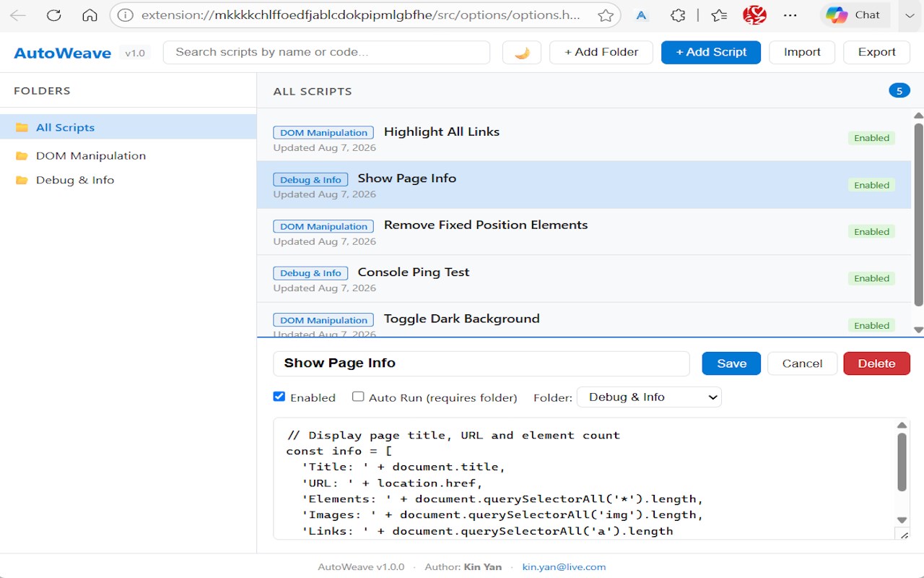Uncheck the Enabled checkbox
This screenshot has width=924, height=578.
pyautogui.click(x=279, y=397)
